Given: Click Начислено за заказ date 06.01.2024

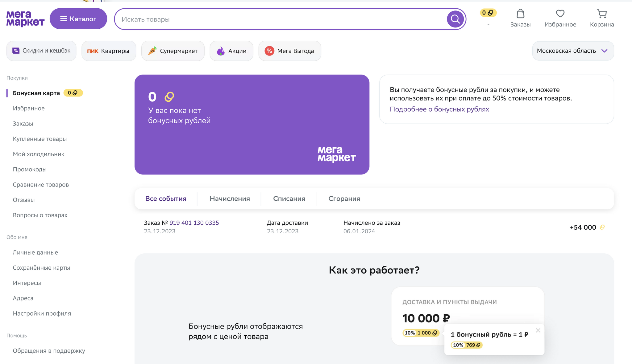Looking at the screenshot, I should pos(359,231).
